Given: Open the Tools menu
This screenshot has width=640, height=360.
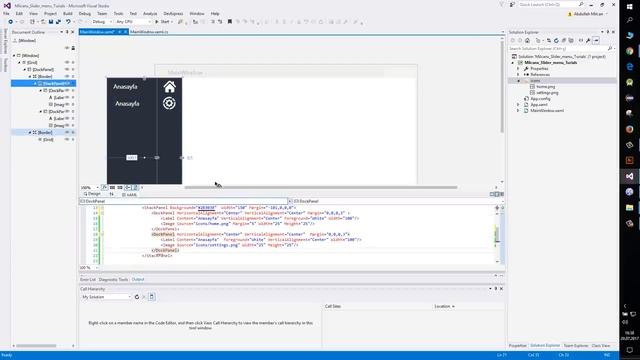Looking at the screenshot, I should click(118, 13).
